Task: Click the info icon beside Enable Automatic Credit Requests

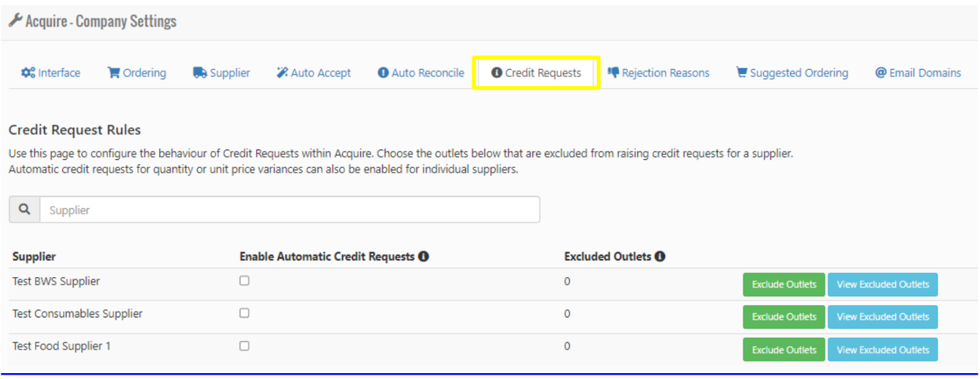Action: (423, 257)
